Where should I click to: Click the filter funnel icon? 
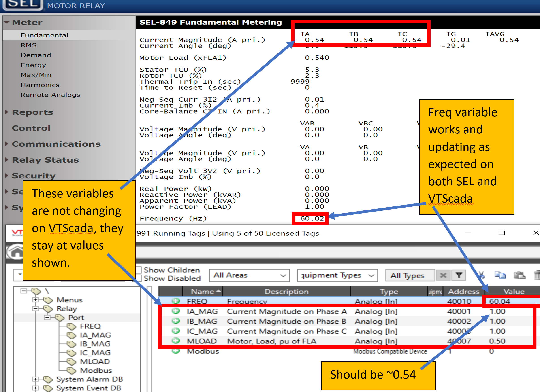tap(459, 275)
